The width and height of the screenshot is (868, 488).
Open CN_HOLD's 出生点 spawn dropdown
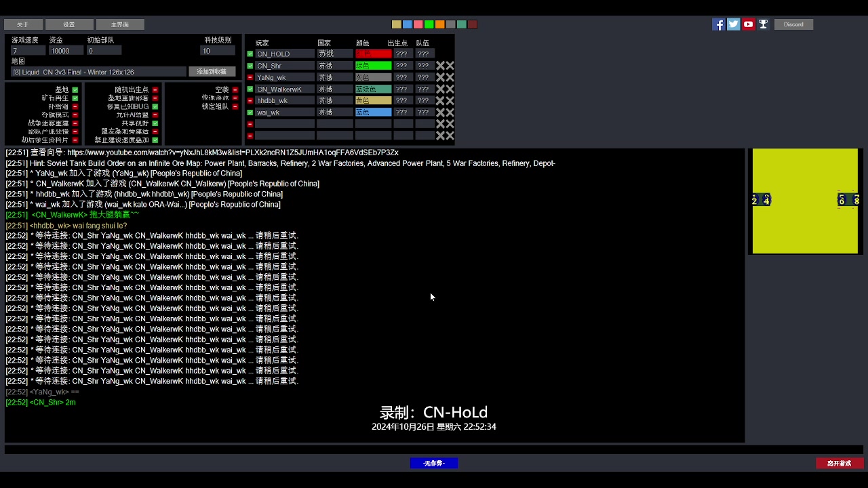(403, 54)
